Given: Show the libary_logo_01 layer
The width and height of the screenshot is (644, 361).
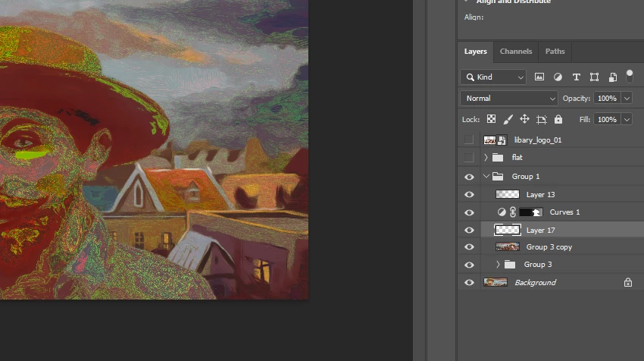Looking at the screenshot, I should 469,140.
